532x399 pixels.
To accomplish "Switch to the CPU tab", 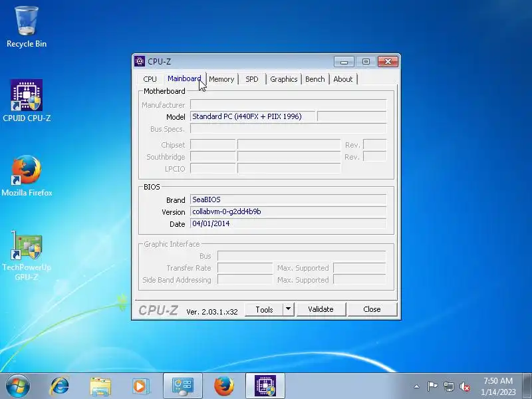I will tap(150, 79).
